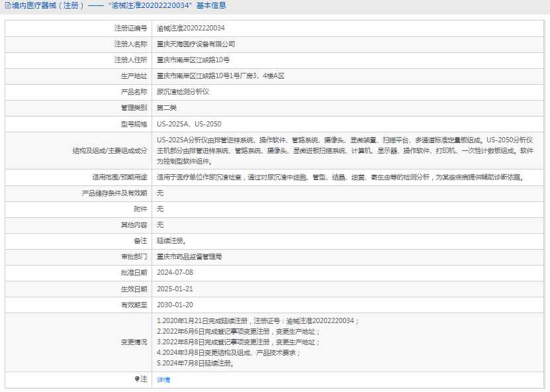
Task: Click change record 2.2022年6月6日 entry
Action: [238, 331]
